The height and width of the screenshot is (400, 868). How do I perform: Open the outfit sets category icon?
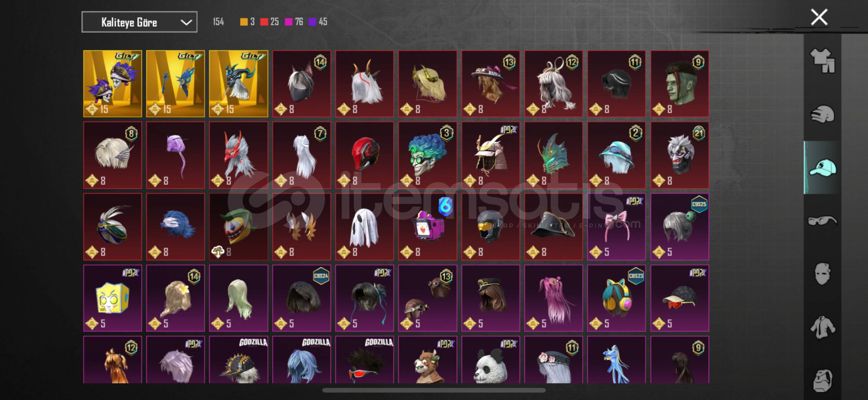tap(822, 60)
